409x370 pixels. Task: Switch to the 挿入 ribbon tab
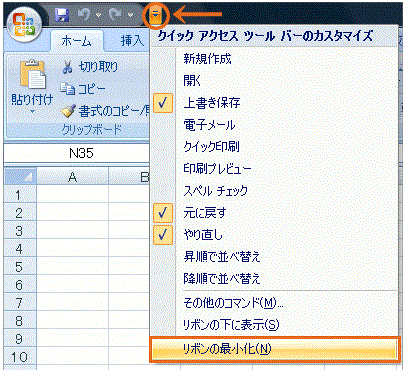point(132,41)
